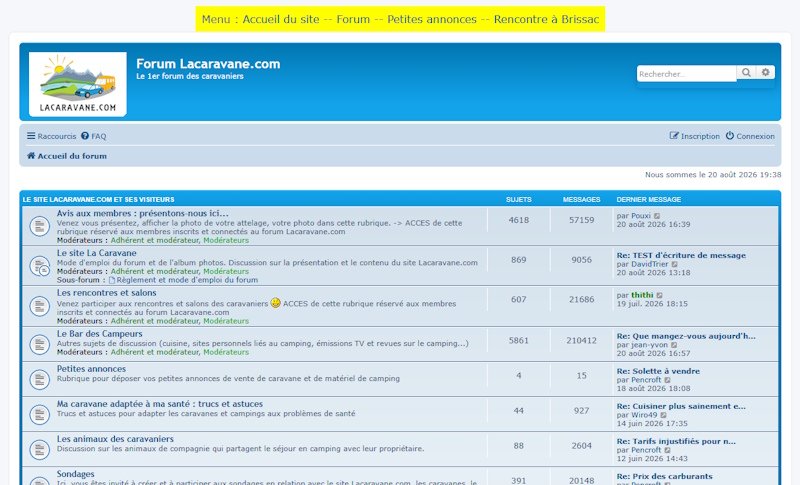
Task: Open Forum Lacaravane.com title link
Action: (208, 64)
